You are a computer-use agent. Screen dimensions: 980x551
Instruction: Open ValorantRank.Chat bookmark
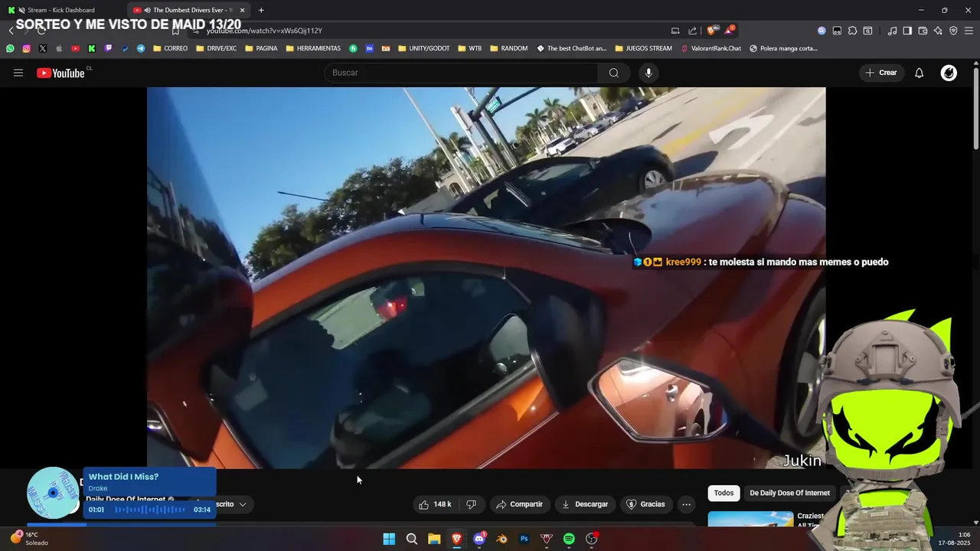tap(710, 48)
